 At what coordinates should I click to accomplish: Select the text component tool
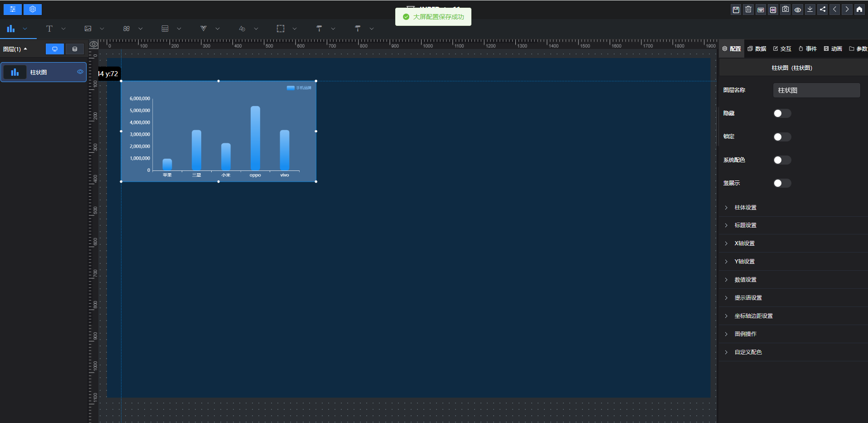49,29
